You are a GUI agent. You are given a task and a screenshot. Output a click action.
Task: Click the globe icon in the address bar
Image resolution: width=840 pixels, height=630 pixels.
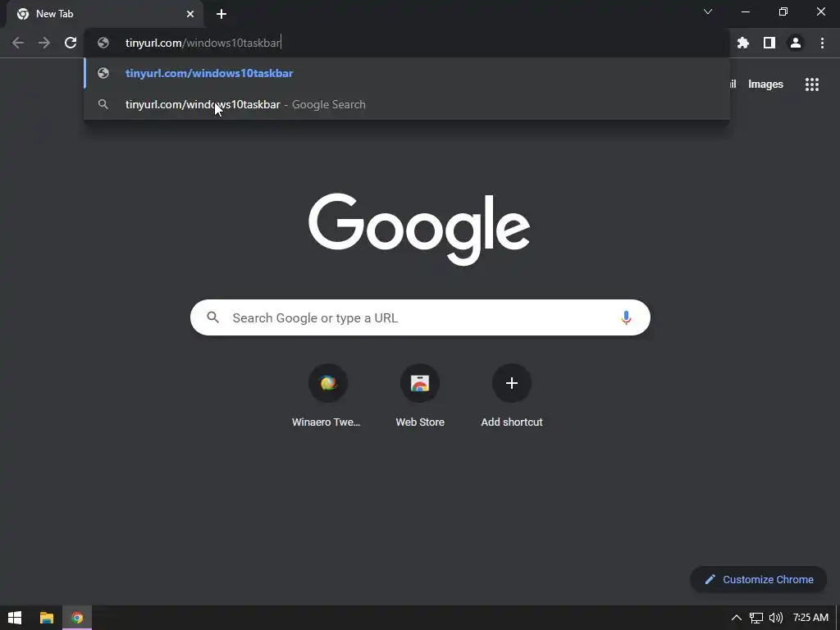[103, 43]
